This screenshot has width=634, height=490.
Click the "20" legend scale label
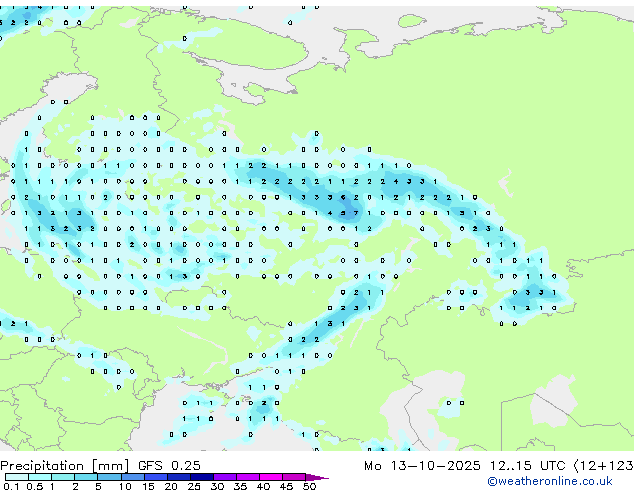[x=171, y=486]
